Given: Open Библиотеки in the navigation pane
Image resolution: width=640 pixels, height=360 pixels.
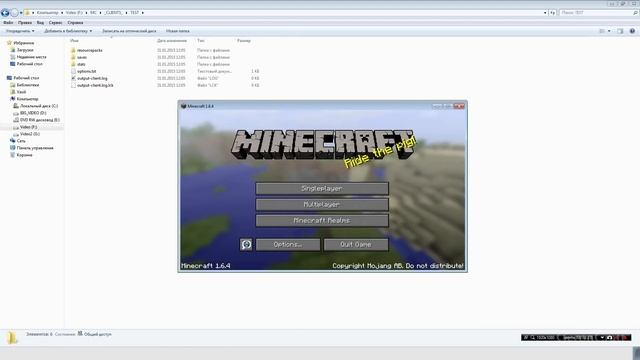Looking at the screenshot, I should 28,85.
